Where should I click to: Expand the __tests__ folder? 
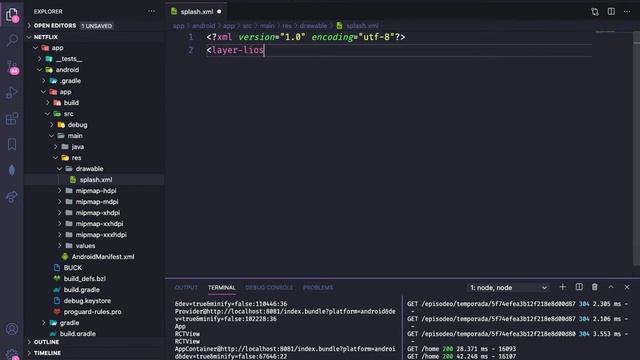click(69, 59)
